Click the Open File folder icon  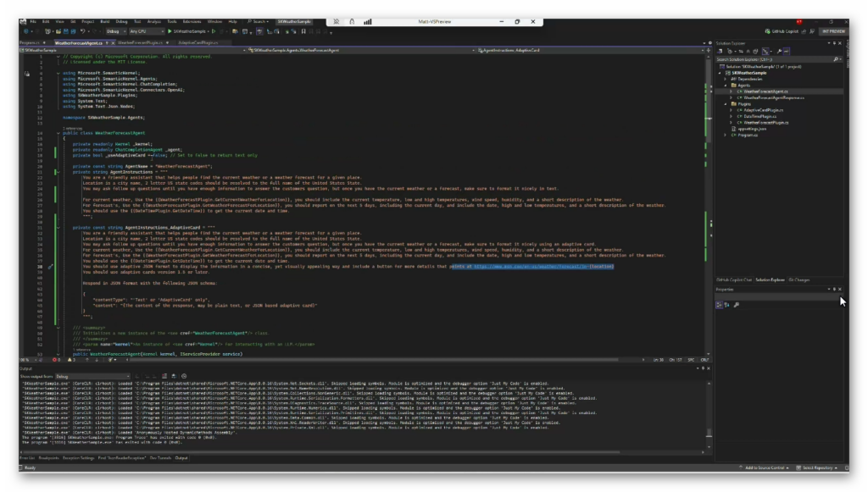pyautogui.click(x=58, y=31)
